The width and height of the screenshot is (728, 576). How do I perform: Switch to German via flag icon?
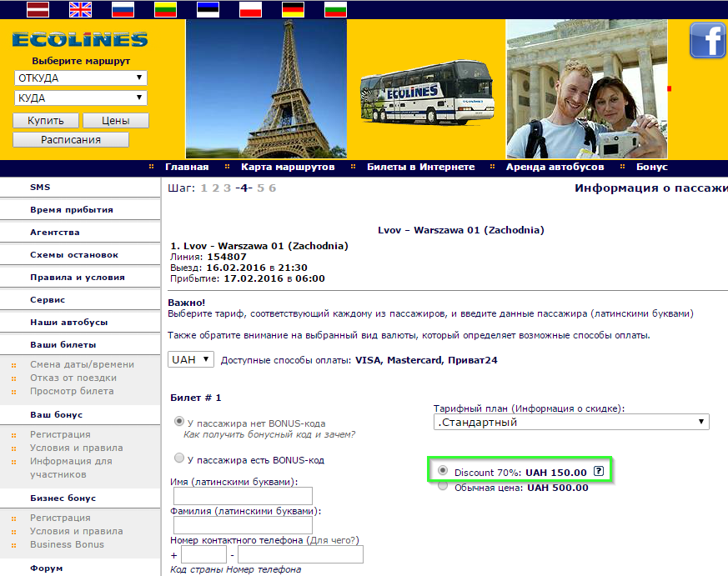(293, 9)
